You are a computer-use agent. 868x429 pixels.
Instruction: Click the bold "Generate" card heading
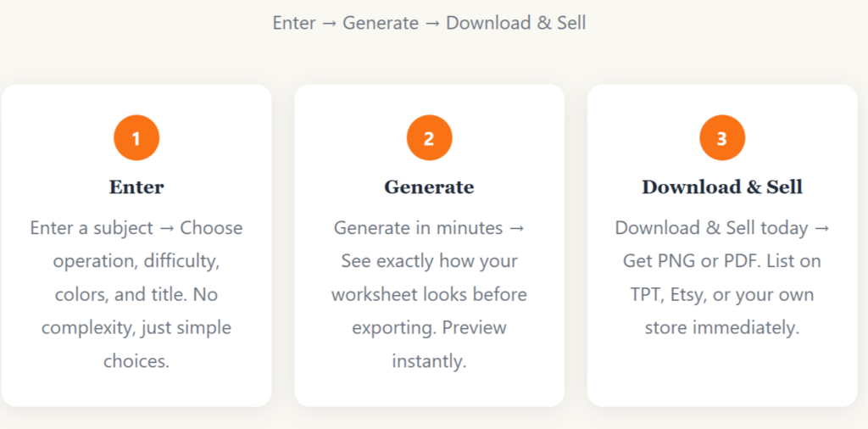[x=429, y=187]
